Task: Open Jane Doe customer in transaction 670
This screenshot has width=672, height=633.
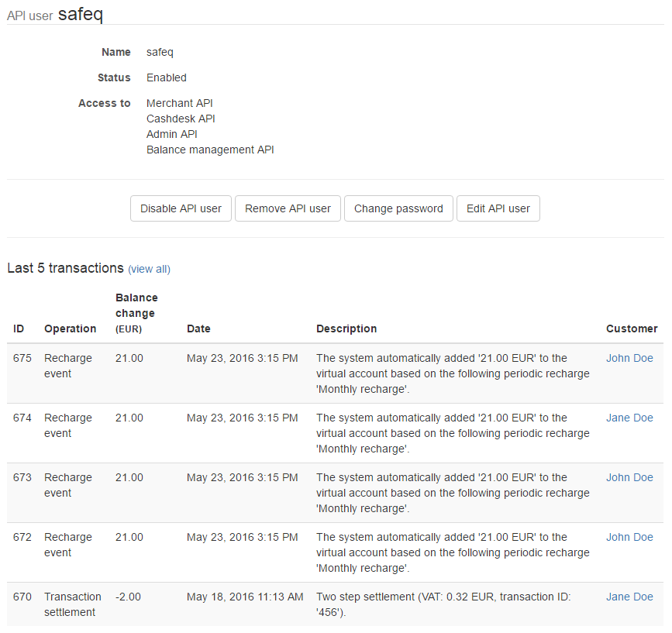Action: coord(629,597)
